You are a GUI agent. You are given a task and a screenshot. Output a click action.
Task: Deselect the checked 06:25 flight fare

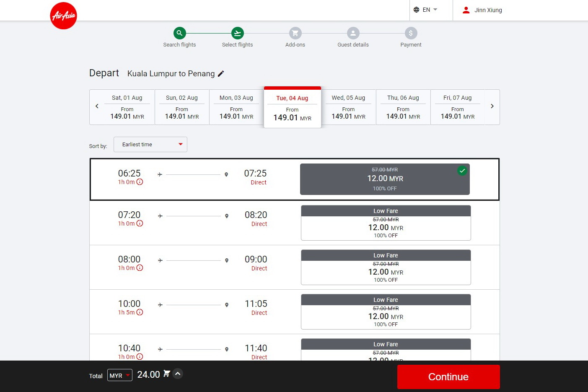pos(385,179)
